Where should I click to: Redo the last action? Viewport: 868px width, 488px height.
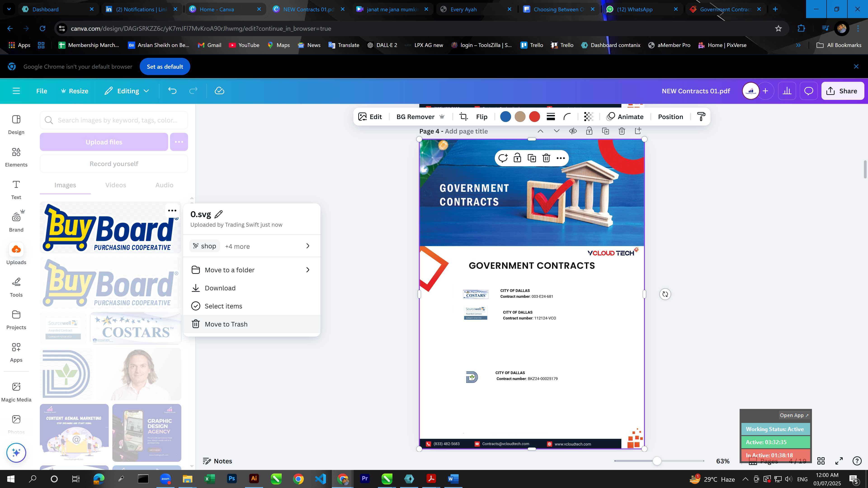(193, 91)
